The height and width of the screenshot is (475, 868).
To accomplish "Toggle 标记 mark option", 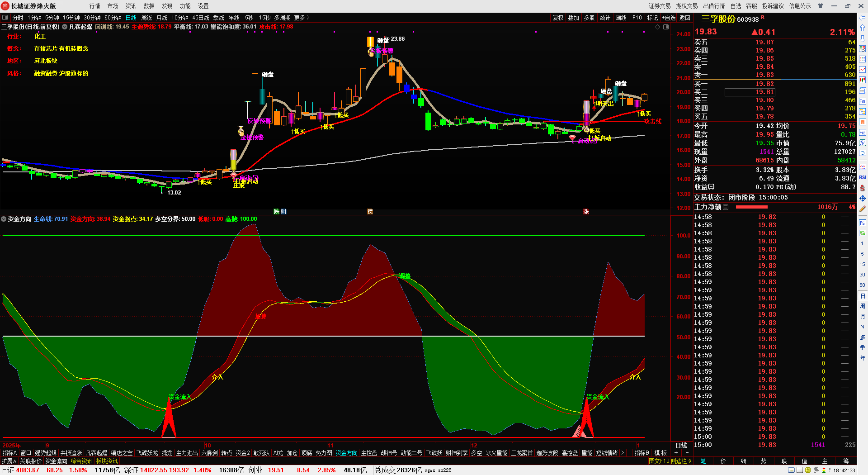I will pos(652,18).
